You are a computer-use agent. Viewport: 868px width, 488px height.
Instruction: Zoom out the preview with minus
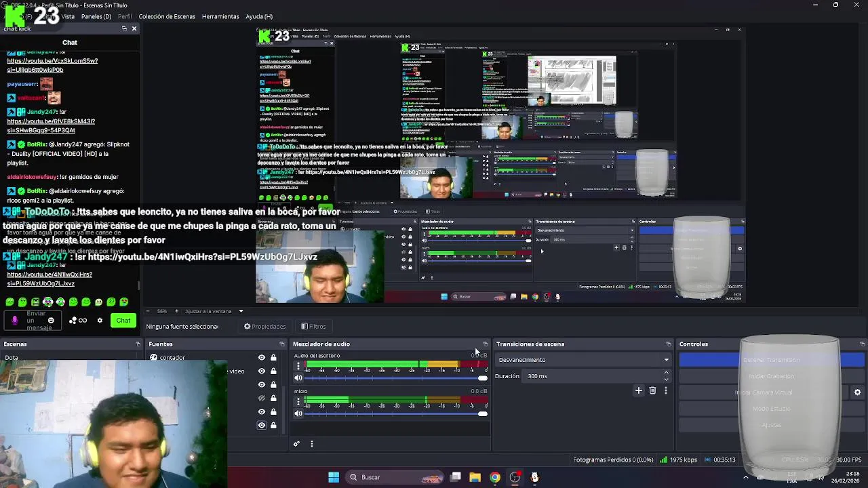(149, 311)
